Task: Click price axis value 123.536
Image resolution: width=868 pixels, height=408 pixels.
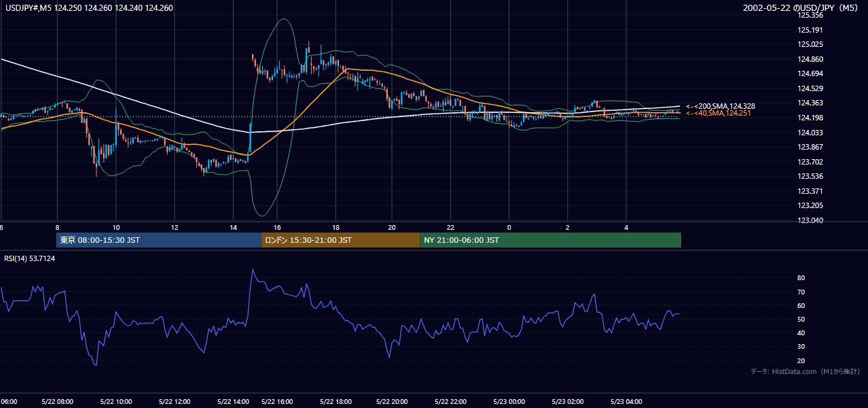Action: coord(811,176)
